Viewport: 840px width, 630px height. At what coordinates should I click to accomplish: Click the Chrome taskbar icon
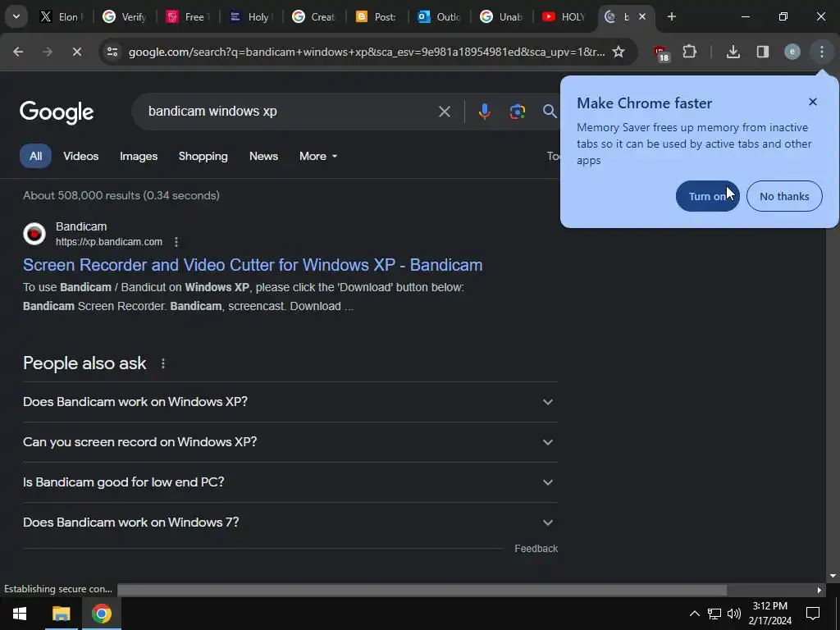pyautogui.click(x=101, y=614)
